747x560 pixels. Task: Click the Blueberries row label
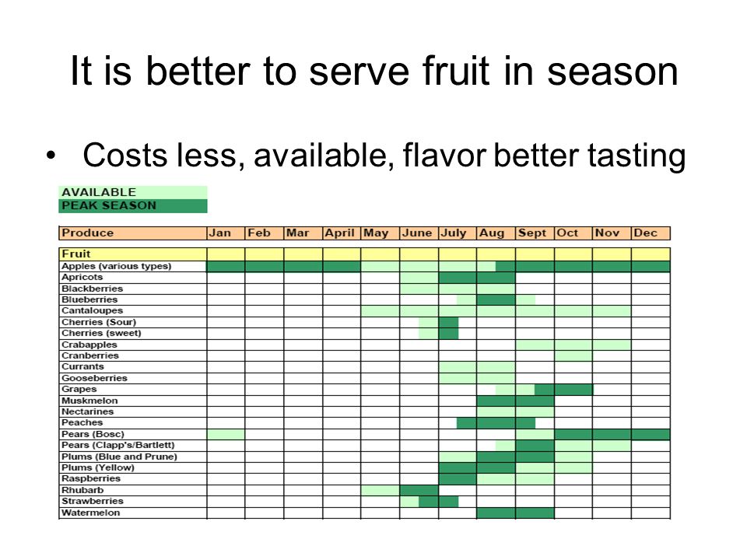pyautogui.click(x=133, y=299)
